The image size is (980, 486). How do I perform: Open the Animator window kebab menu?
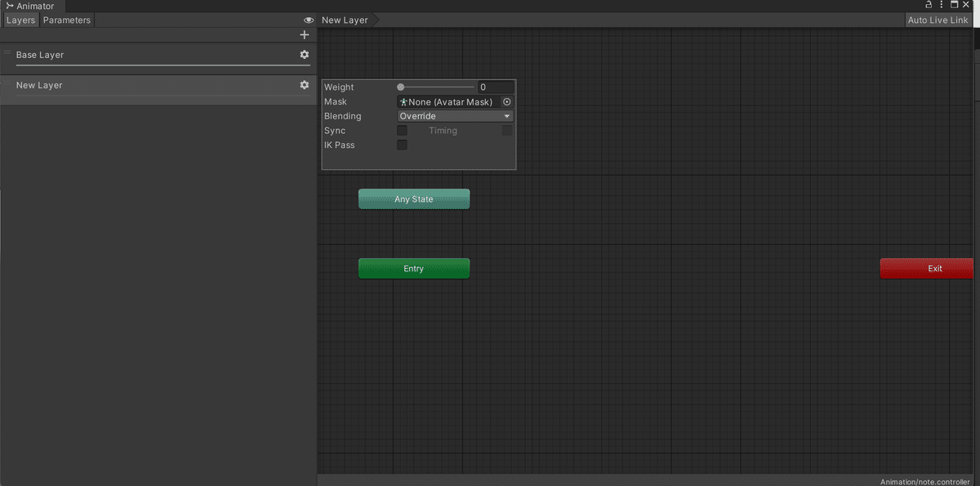tap(940, 5)
